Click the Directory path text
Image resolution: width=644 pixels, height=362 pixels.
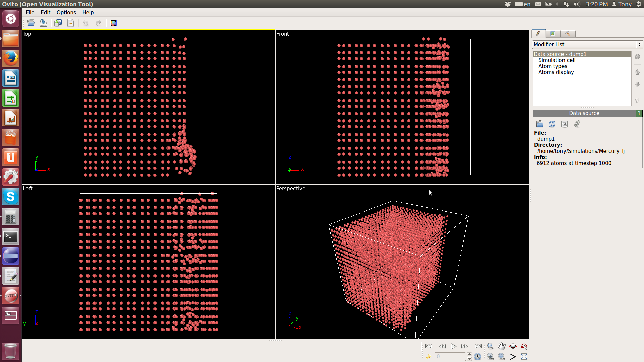581,151
